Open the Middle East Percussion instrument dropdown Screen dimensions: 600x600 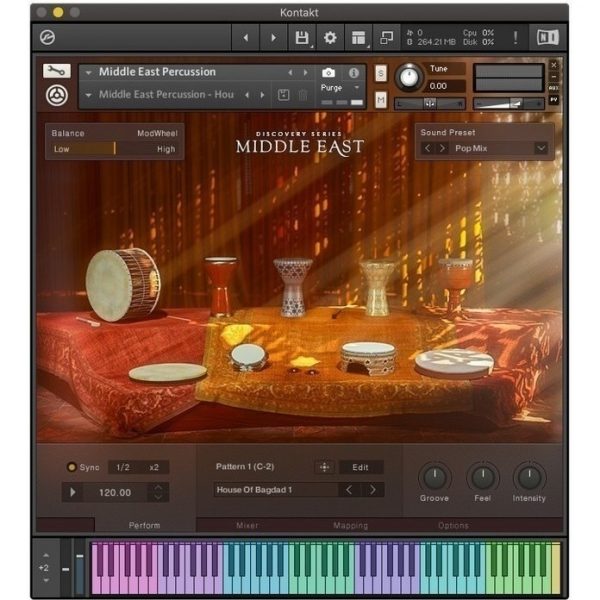[x=89, y=72]
